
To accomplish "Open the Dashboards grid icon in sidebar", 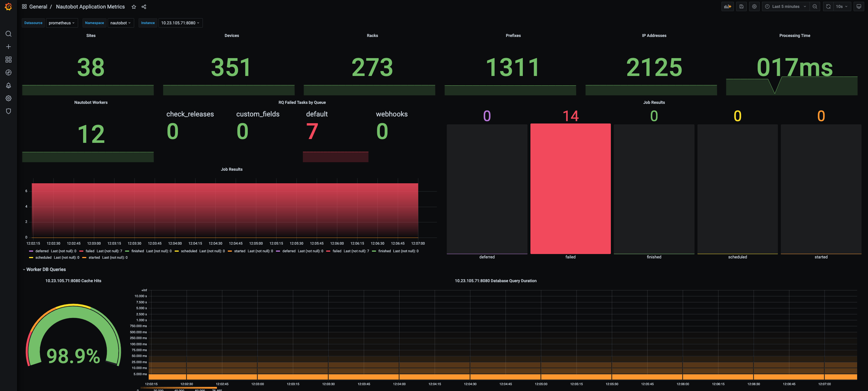I will tap(9, 60).
